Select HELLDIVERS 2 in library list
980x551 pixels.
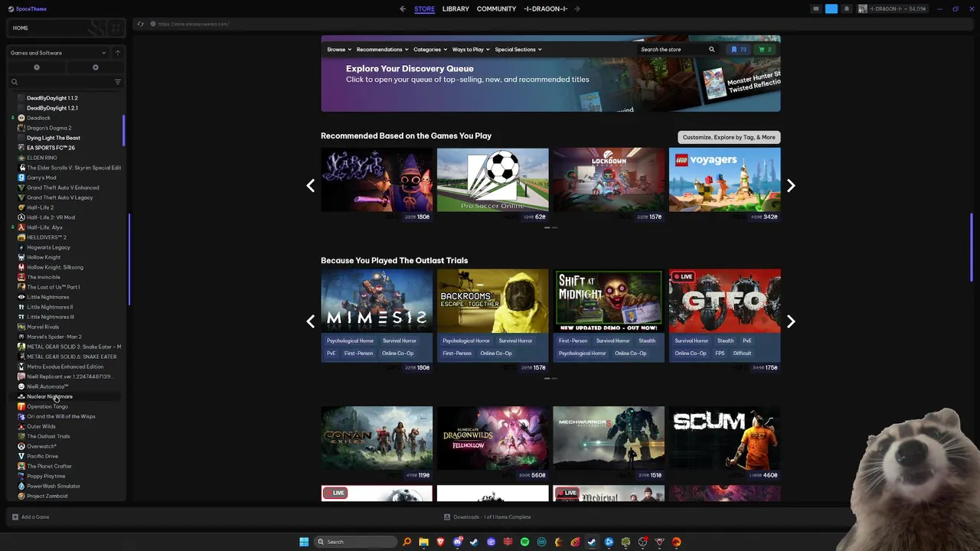point(47,237)
